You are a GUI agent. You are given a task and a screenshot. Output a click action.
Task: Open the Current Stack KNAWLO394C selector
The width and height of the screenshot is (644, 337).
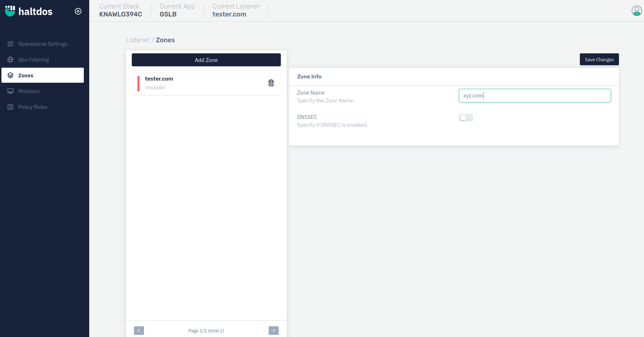pos(120,11)
